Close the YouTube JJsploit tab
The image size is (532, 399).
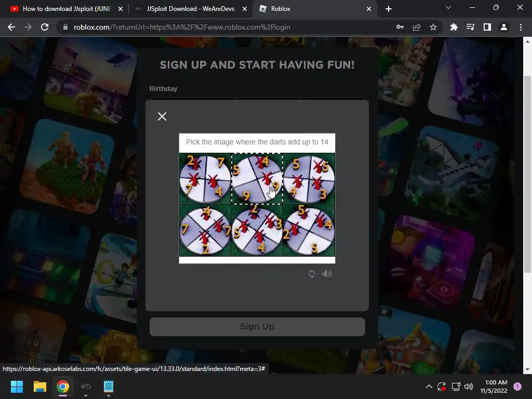point(121,9)
